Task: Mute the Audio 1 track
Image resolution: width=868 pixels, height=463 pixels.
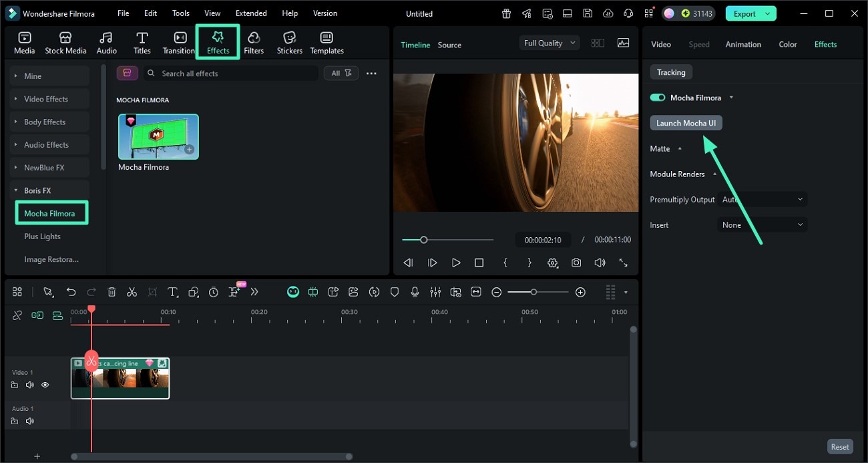Action: (29, 421)
